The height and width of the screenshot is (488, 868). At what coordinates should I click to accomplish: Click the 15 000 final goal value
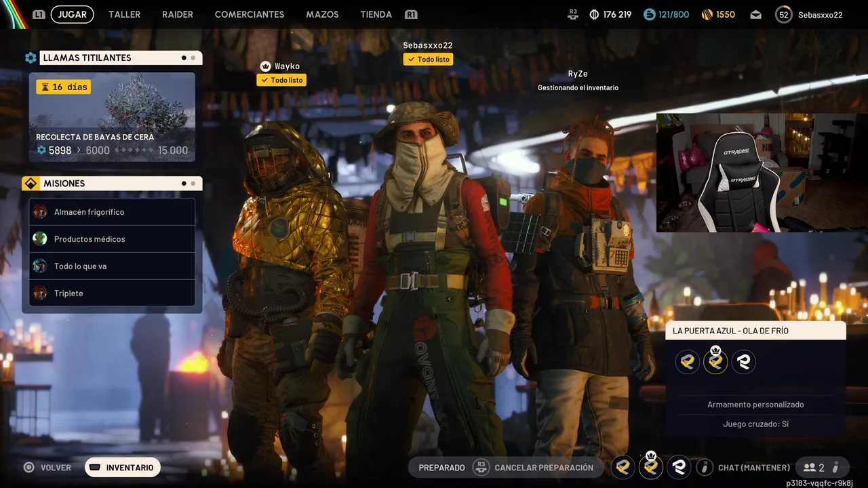click(x=173, y=150)
